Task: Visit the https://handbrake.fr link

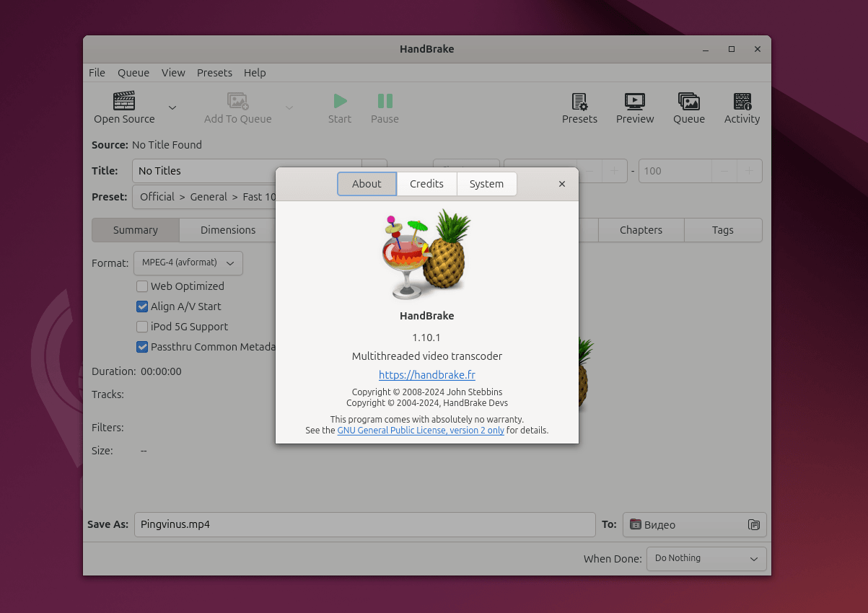Action: click(x=426, y=375)
